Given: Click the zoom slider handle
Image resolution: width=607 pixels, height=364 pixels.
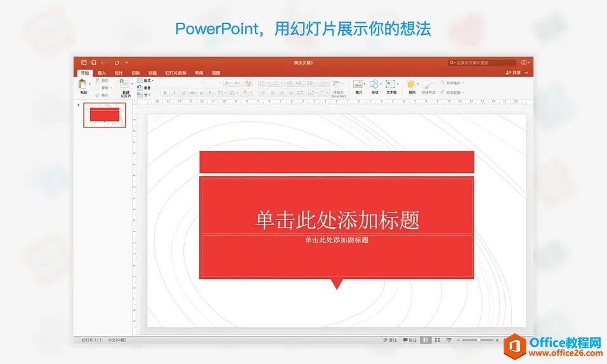Looking at the screenshot, I should pos(479,340).
